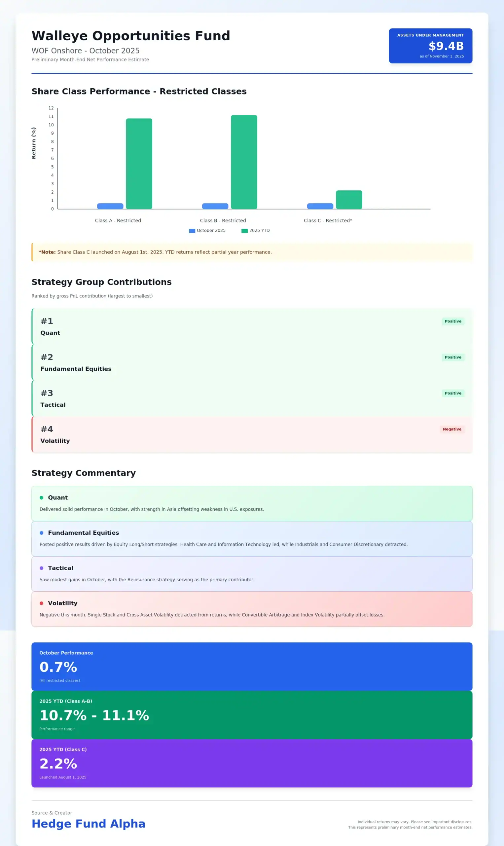The image size is (504, 846).
Task: Click Class A green YTD bar
Action: pyautogui.click(x=139, y=164)
